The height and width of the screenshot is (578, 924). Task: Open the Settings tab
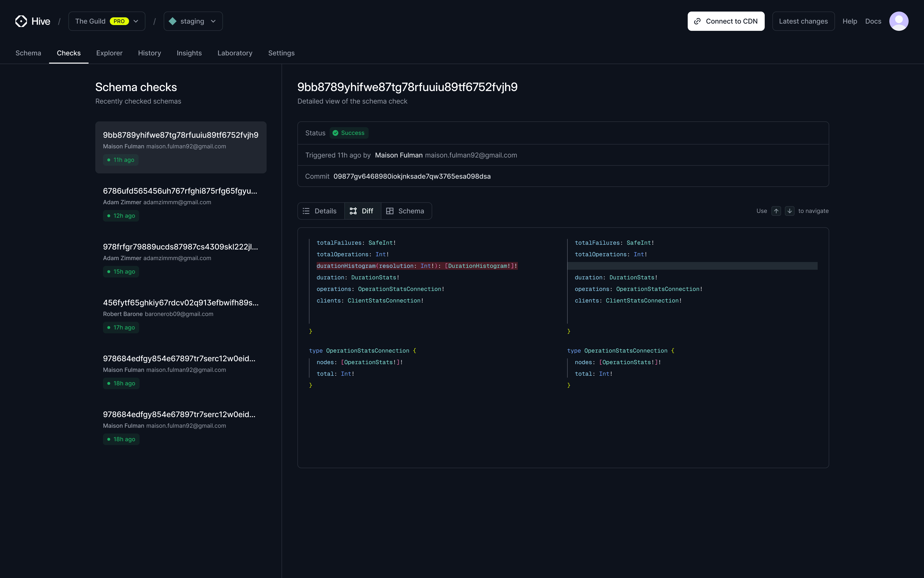pyautogui.click(x=281, y=53)
